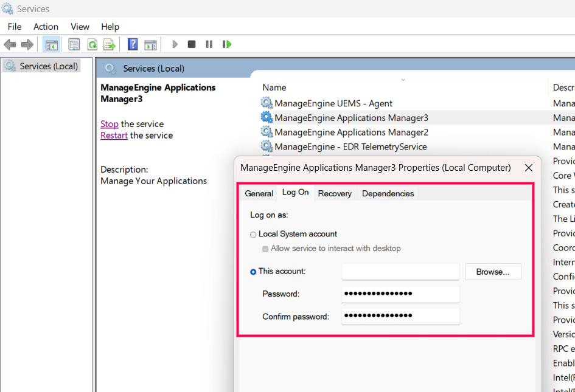Click the Back arrow in toolbar

tap(10, 44)
